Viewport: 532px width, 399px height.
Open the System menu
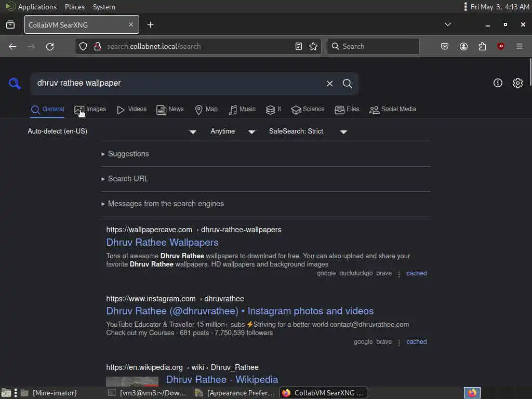[x=104, y=7]
